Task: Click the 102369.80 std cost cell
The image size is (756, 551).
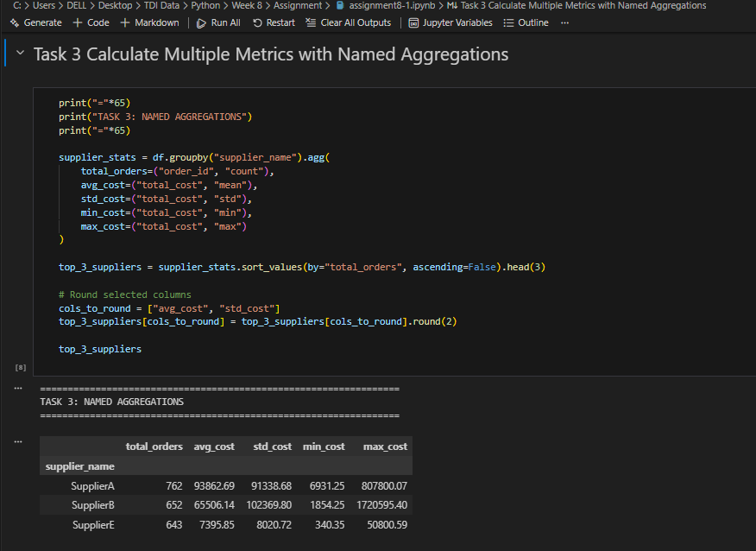Action: coord(269,505)
